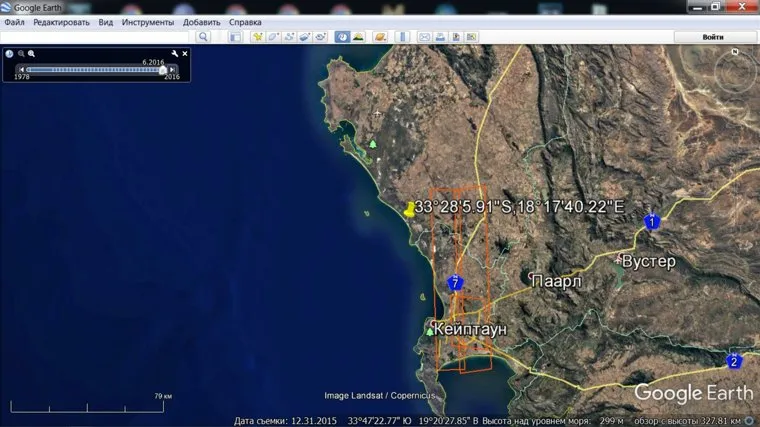Step the time slider back with left arrow
This screenshot has width=760, height=427.
(x=21, y=69)
